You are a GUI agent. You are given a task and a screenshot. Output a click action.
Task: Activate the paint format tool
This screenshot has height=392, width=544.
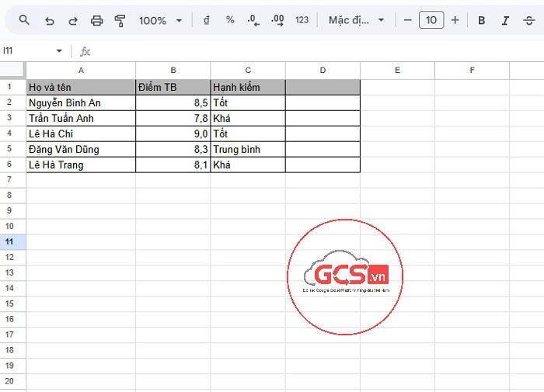tap(120, 20)
